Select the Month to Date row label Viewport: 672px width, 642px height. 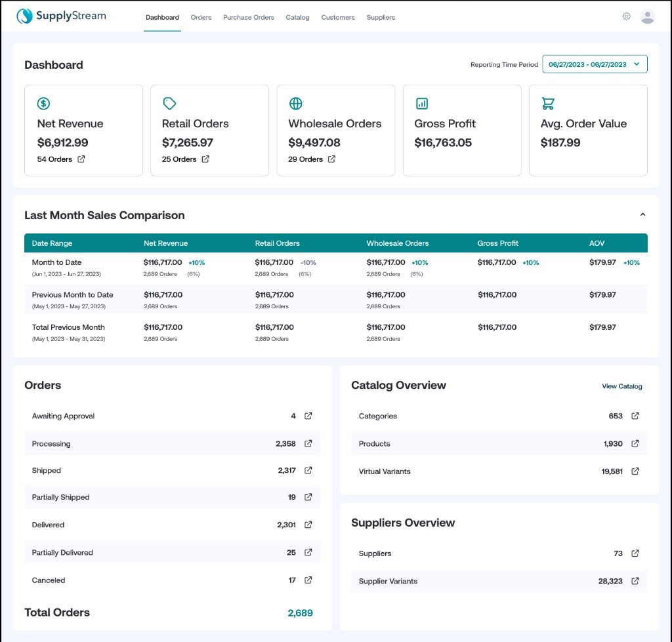(56, 262)
